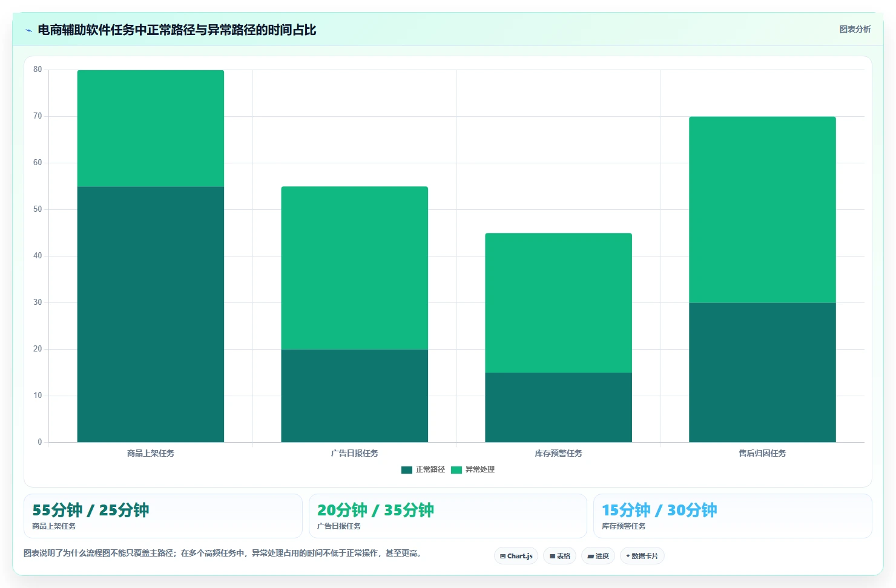896x588 pixels.
Task: Select the Chart.js tag
Action: [516, 556]
